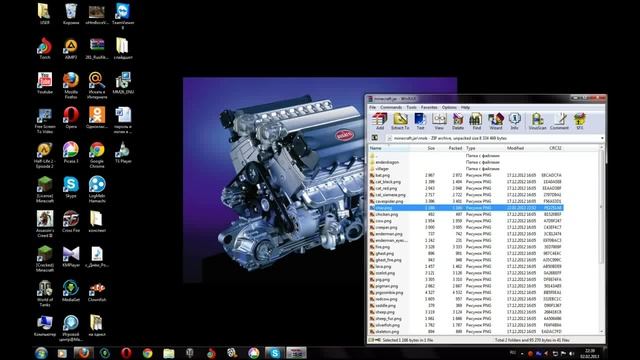The image size is (640, 360).
Task: Sort file list by Packed column header
Action: pyautogui.click(x=451, y=148)
